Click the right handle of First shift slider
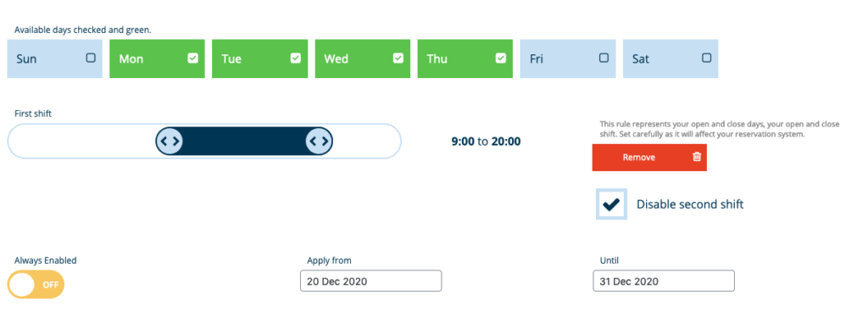868x323 pixels. pos(319,142)
